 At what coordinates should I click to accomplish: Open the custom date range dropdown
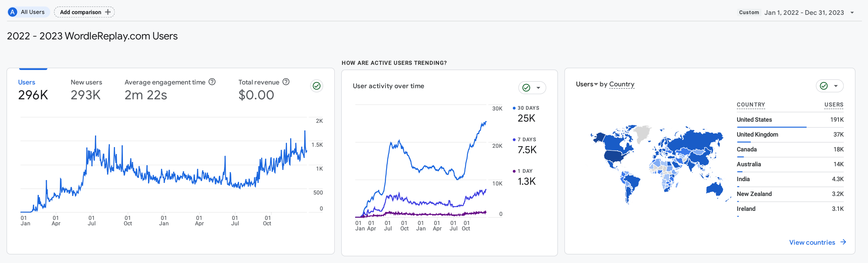click(852, 13)
